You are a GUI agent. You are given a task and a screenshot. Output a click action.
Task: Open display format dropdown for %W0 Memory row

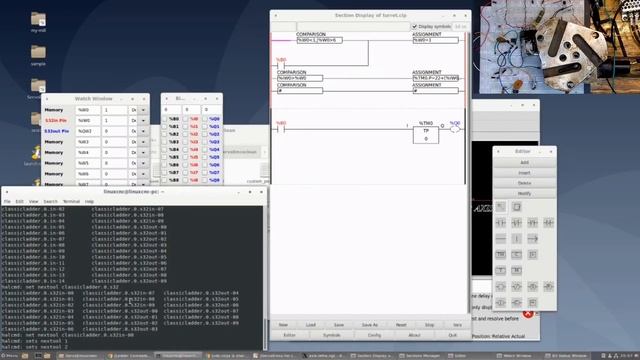click(x=143, y=110)
